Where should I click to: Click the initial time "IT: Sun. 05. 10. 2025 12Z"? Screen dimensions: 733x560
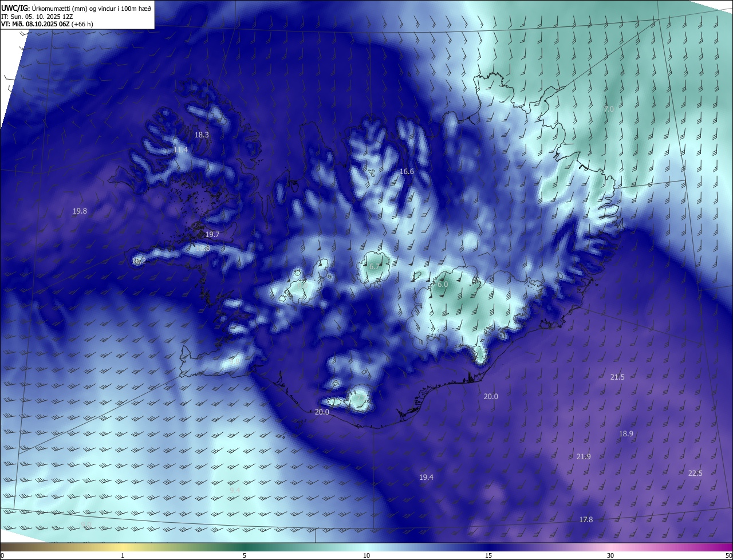click(37, 16)
